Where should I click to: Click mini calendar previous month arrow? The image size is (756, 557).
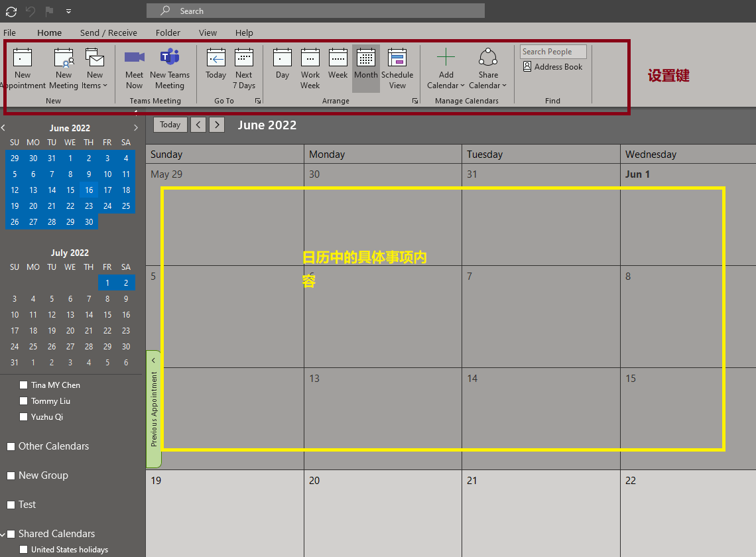(3, 128)
